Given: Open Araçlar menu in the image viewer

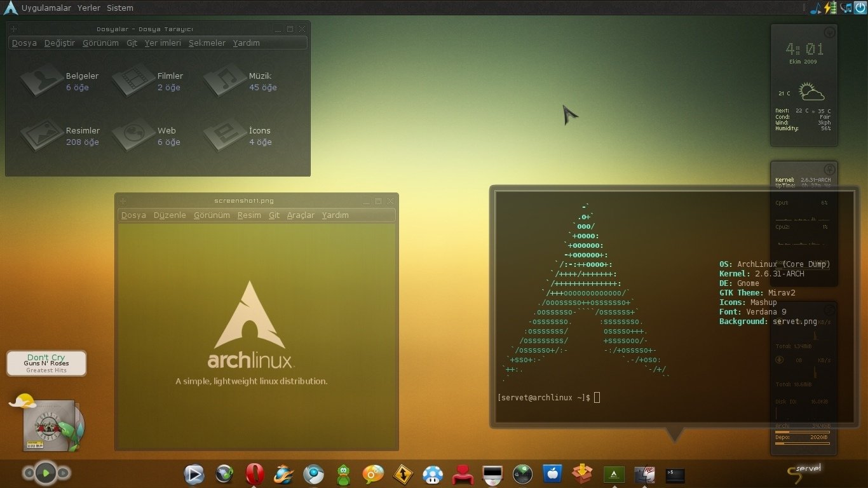Looking at the screenshot, I should [x=301, y=215].
